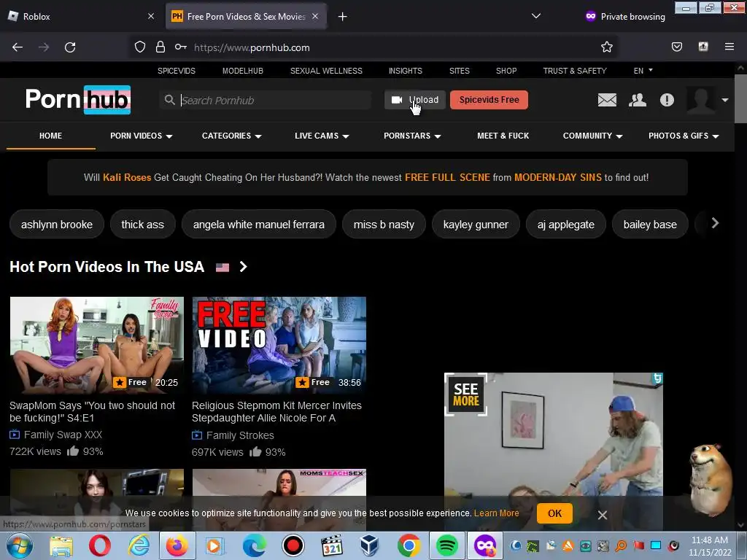
Task: Open Google Chrome from the taskbar
Action: 409,545
